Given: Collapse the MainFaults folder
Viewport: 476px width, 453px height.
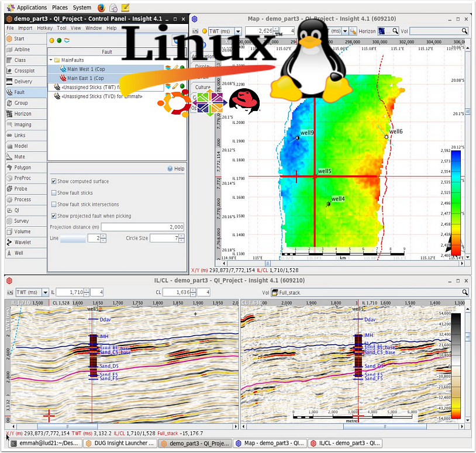Looking at the screenshot, I should click(51, 60).
